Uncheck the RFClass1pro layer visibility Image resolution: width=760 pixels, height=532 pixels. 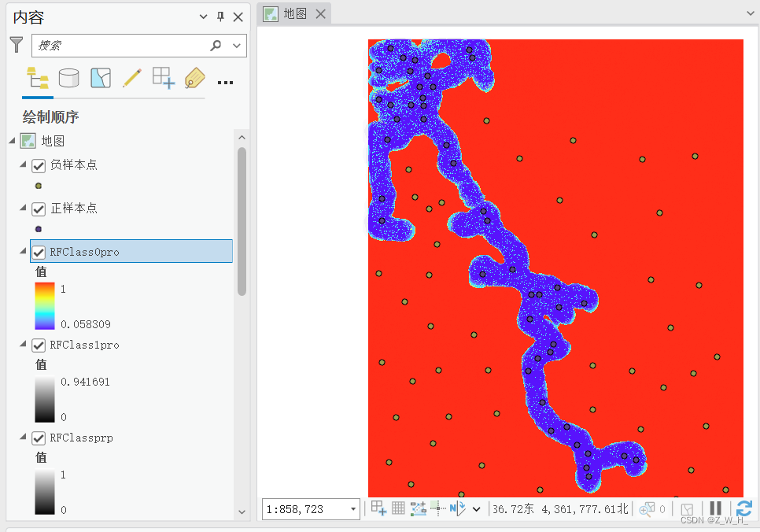click(x=39, y=345)
